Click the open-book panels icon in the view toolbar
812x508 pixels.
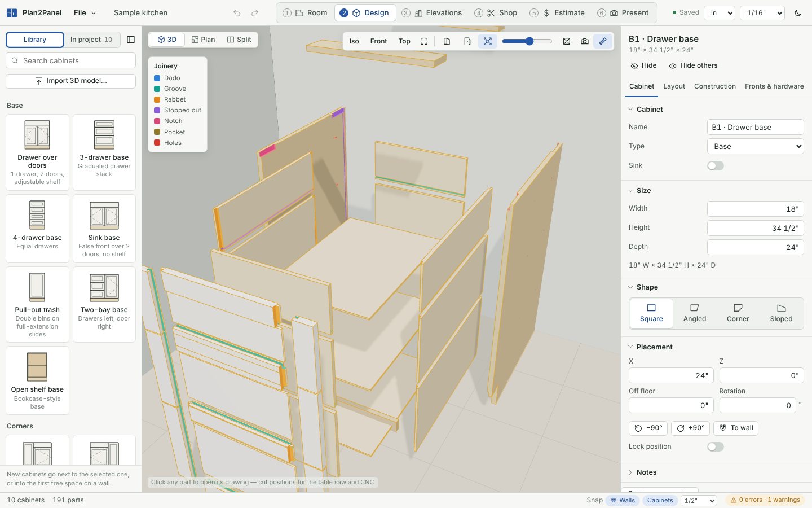coord(447,41)
